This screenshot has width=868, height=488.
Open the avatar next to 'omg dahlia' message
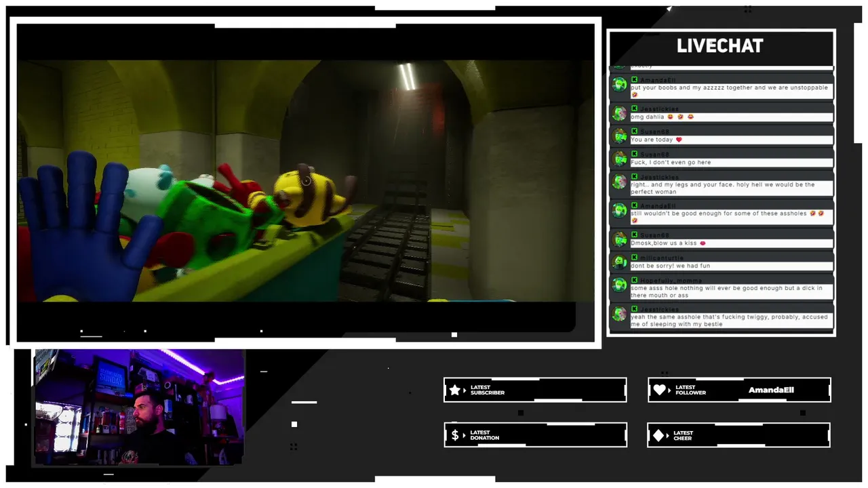[619, 113]
